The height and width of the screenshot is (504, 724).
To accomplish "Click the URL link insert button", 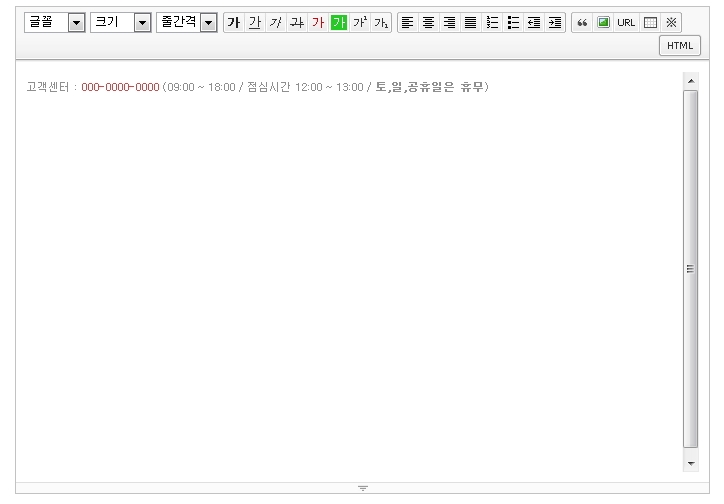I will click(x=626, y=23).
